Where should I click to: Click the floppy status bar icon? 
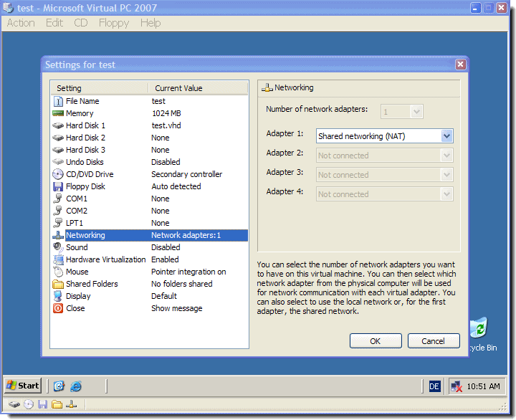point(43,404)
